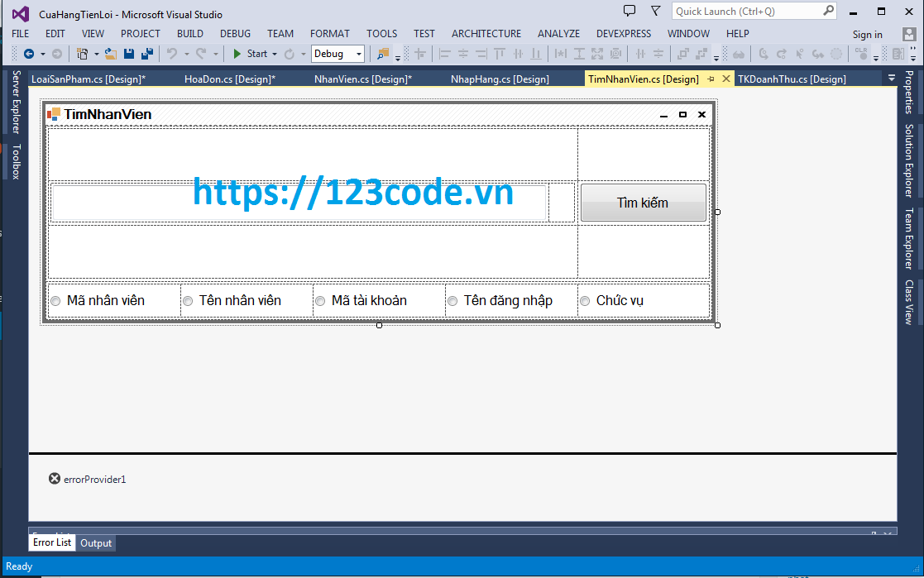Click the Navigate Backward arrow icon

tap(31, 52)
